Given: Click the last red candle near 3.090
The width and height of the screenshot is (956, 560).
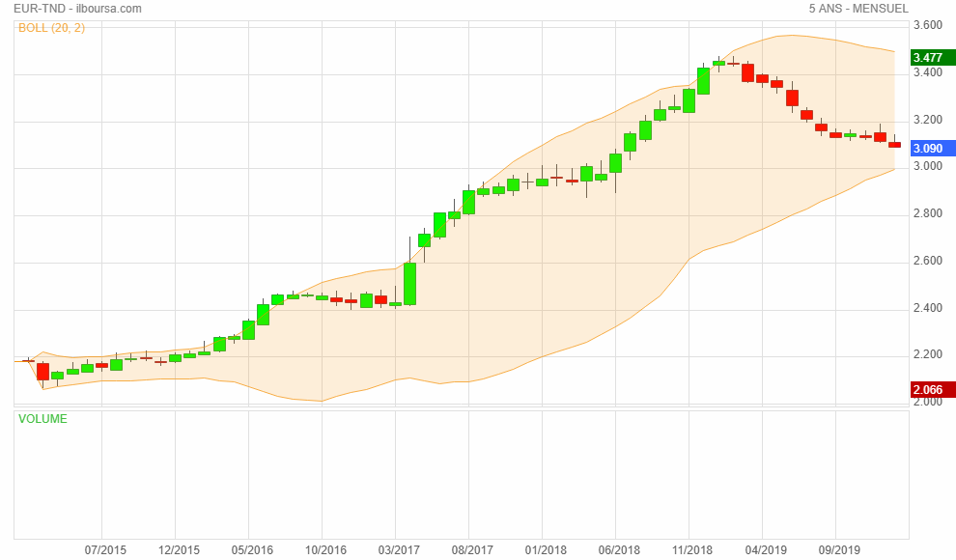Looking at the screenshot, I should (x=894, y=145).
